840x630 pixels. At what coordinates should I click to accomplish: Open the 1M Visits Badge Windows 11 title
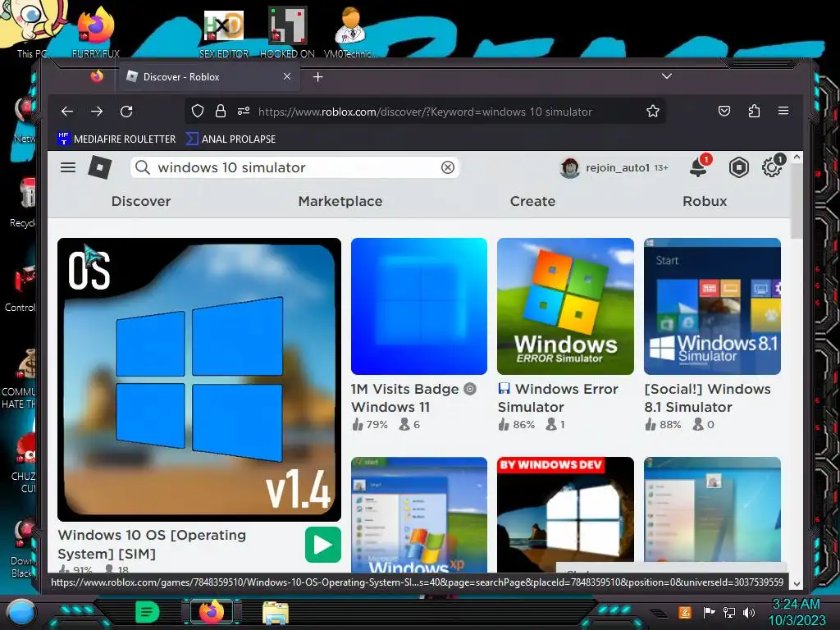[x=413, y=398]
